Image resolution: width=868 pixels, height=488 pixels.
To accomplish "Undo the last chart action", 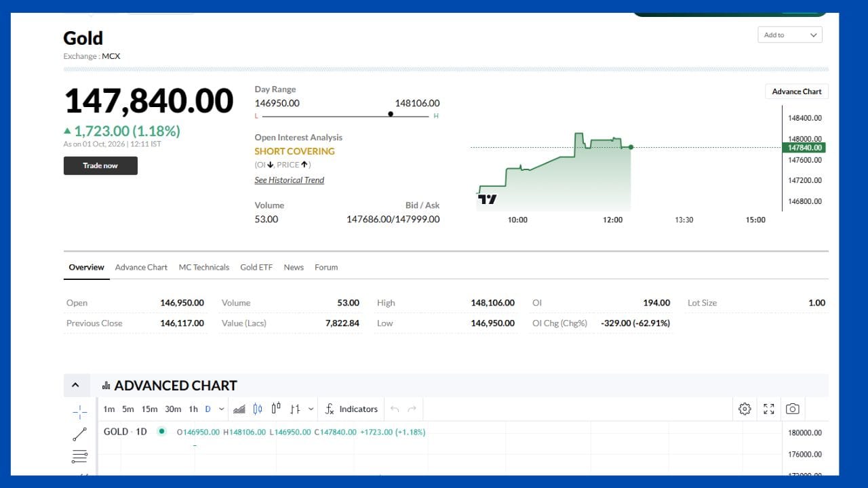I will coord(395,409).
